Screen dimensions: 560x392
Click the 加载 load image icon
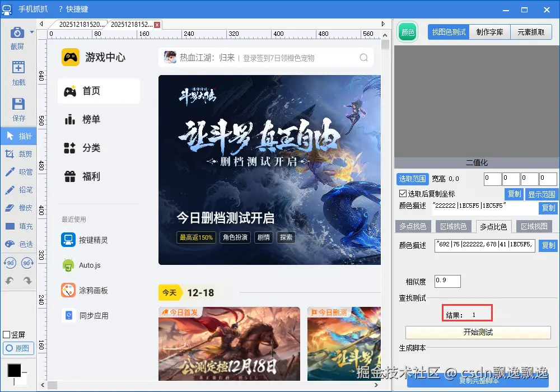(x=18, y=73)
